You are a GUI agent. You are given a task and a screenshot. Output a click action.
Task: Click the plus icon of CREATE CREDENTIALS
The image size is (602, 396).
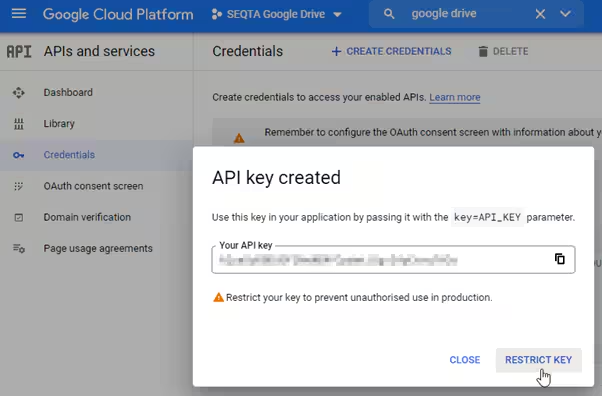tap(336, 51)
